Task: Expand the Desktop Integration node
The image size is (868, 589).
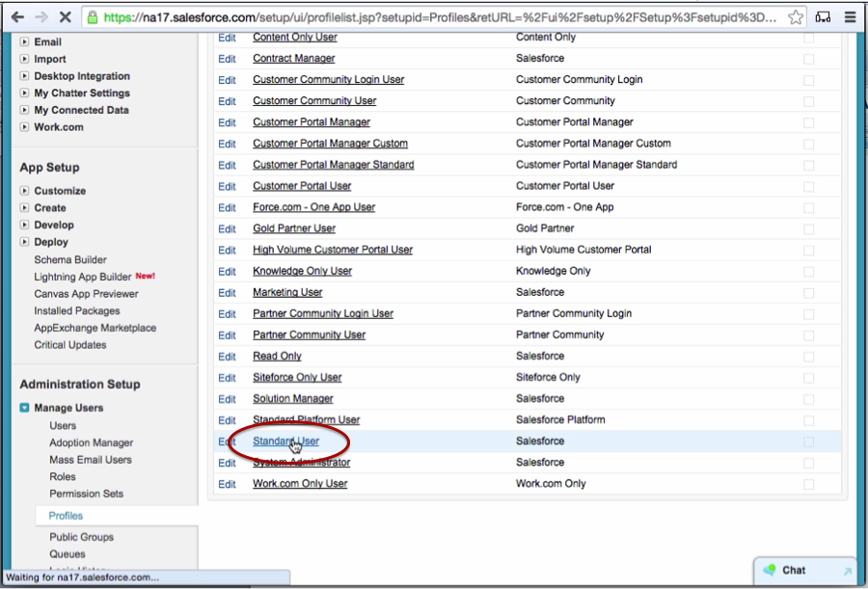Action: pos(24,76)
